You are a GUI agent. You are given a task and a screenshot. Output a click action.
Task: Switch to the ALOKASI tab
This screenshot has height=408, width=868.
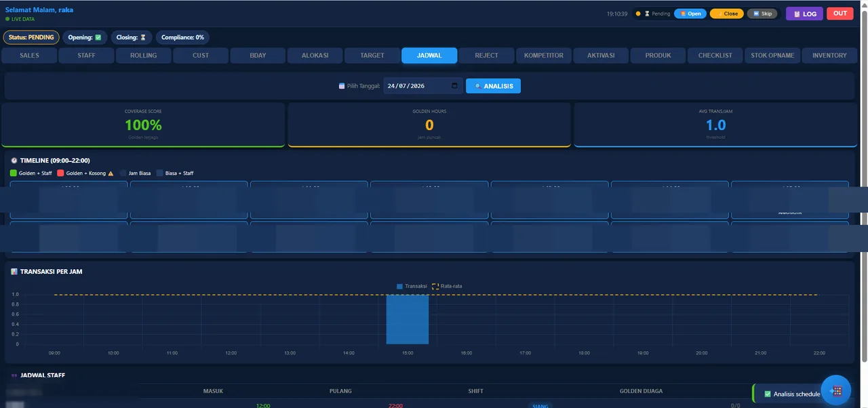coord(315,56)
